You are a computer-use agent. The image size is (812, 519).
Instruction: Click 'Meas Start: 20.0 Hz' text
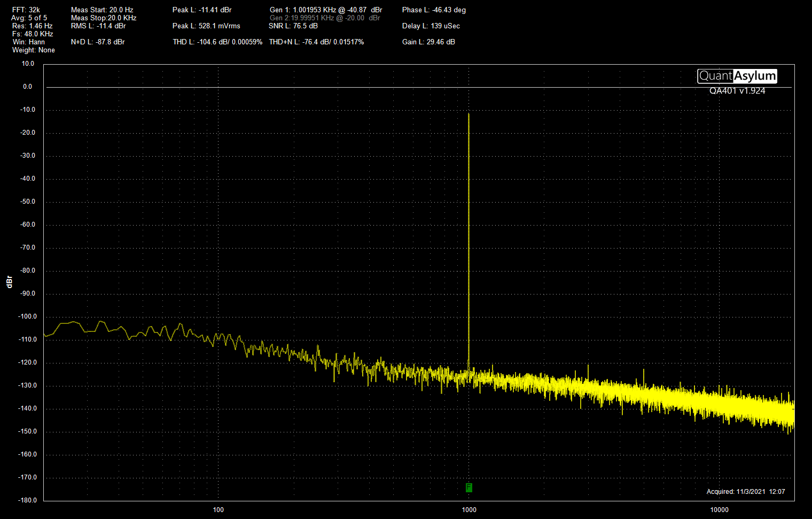click(102, 10)
